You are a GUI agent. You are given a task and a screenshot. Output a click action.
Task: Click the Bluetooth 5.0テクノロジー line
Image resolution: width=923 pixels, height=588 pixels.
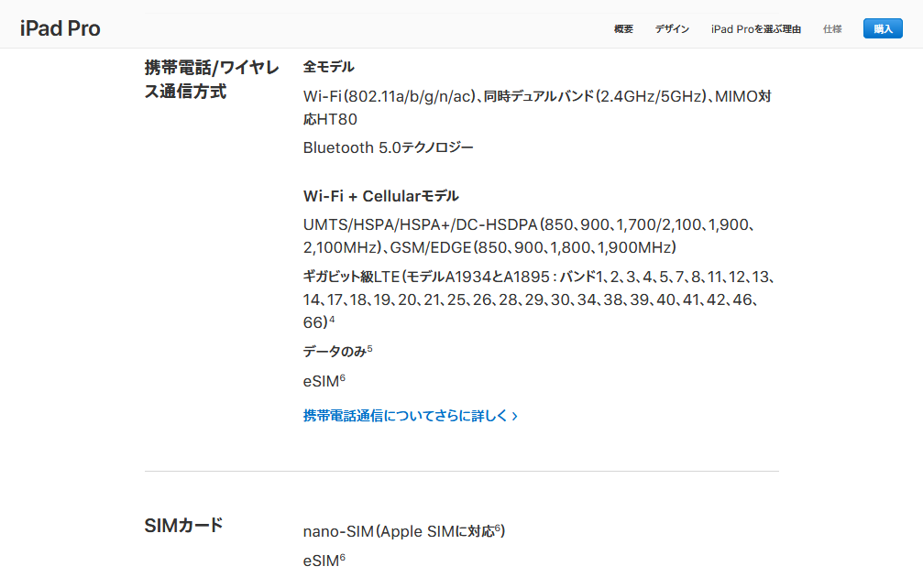click(x=388, y=147)
